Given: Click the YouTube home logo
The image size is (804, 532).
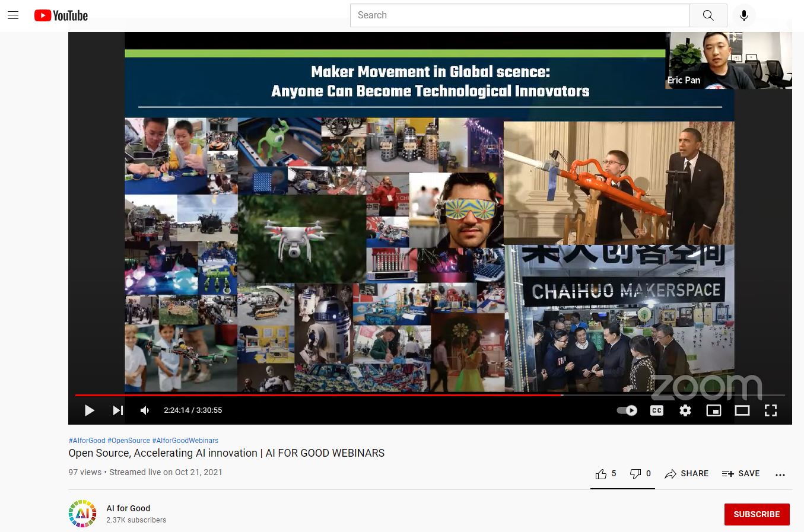Looking at the screenshot, I should pyautogui.click(x=61, y=15).
